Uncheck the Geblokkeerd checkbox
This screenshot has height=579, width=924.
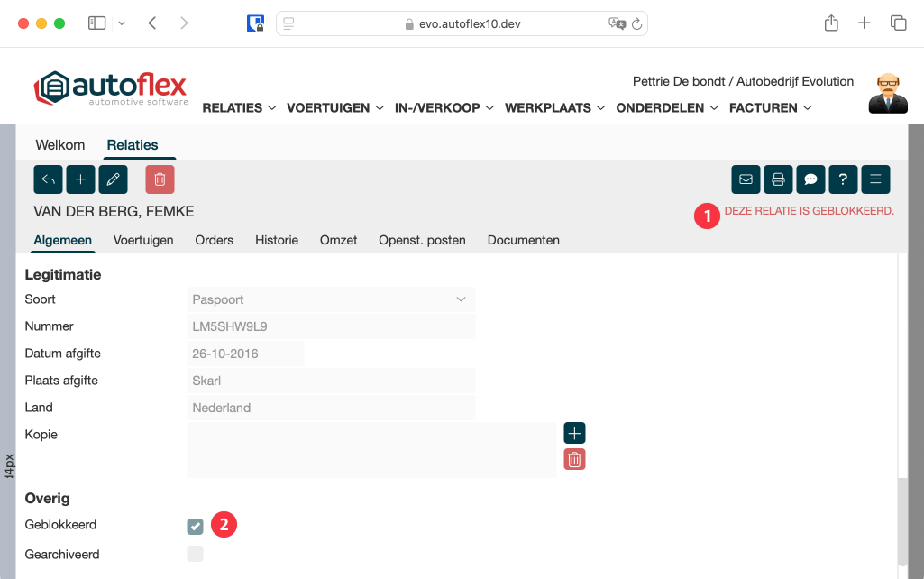click(x=195, y=527)
